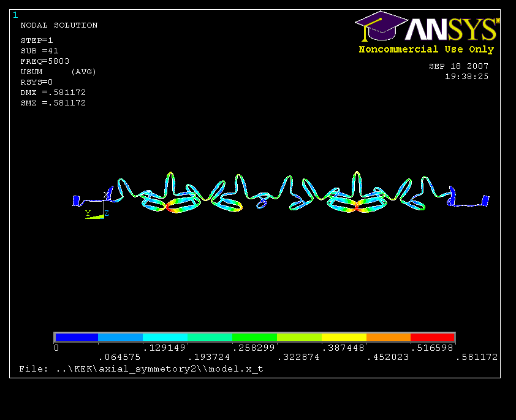Click the 'RSYS=0' text
This screenshot has width=516, height=420.
[37, 82]
